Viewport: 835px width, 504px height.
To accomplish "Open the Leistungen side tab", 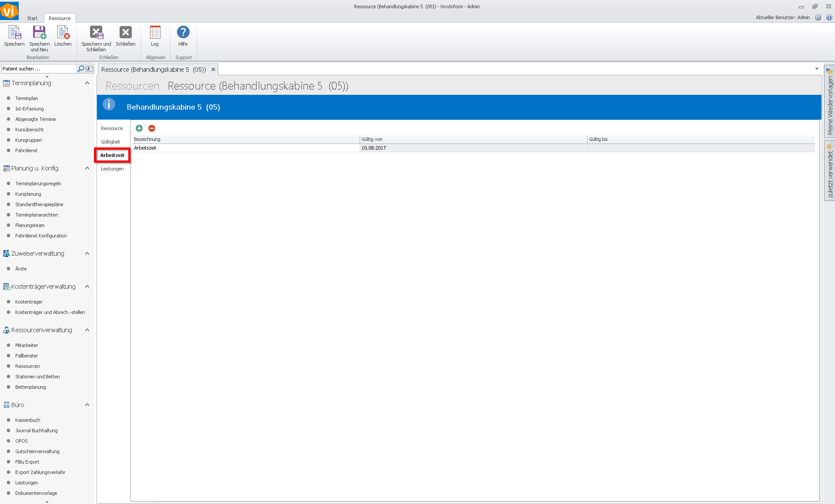I will point(112,169).
